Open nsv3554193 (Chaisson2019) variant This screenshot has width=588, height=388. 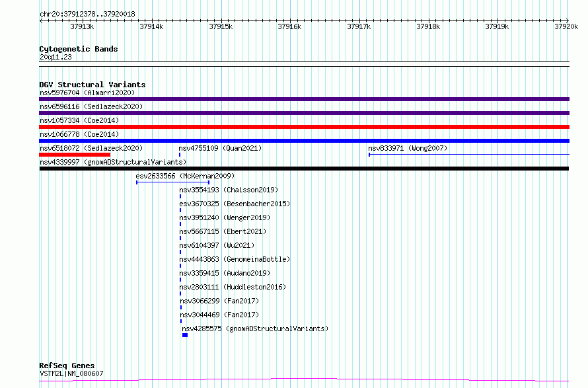click(x=229, y=190)
